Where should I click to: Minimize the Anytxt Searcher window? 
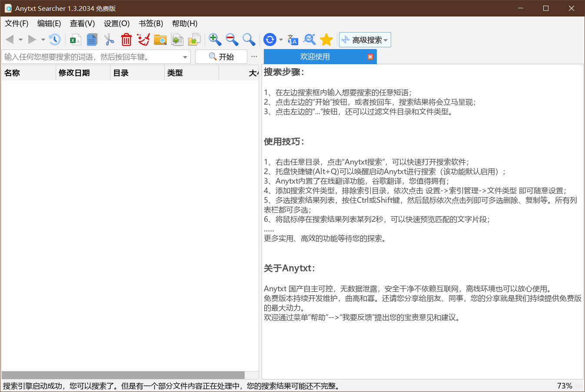tap(521, 8)
